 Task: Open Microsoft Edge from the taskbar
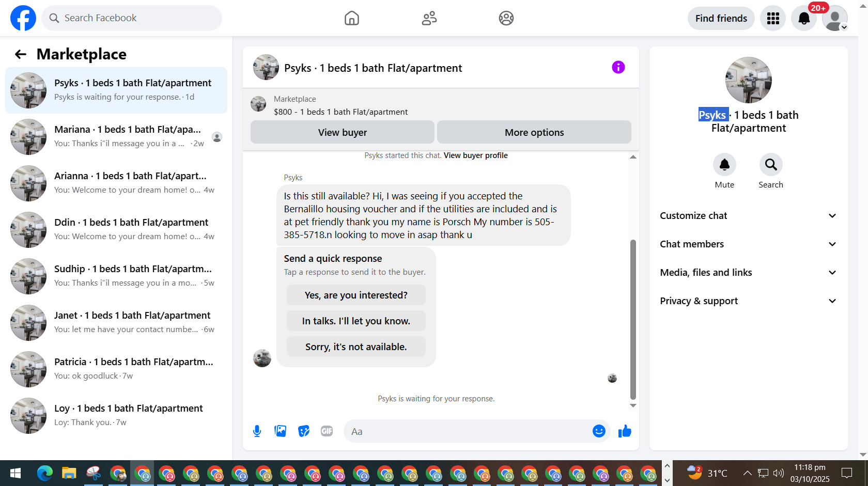click(45, 473)
